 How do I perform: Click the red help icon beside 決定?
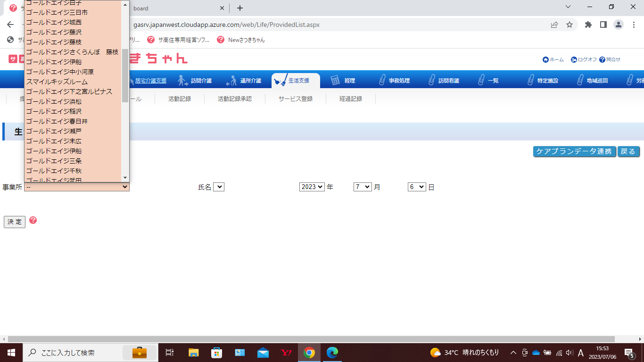pyautogui.click(x=33, y=221)
